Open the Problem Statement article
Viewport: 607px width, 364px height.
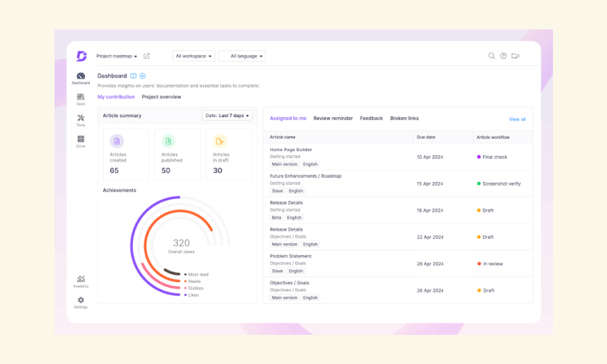290,256
